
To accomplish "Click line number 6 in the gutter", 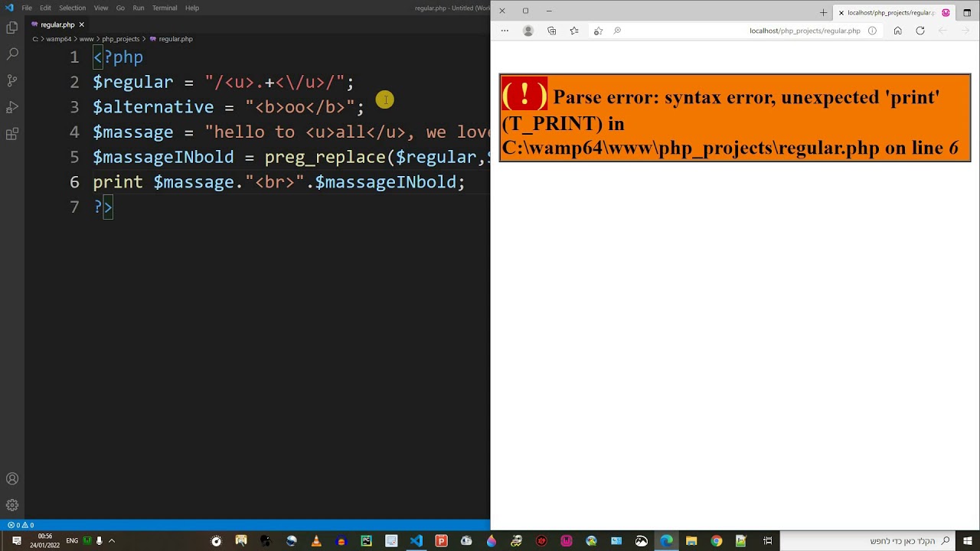I will click(x=74, y=182).
